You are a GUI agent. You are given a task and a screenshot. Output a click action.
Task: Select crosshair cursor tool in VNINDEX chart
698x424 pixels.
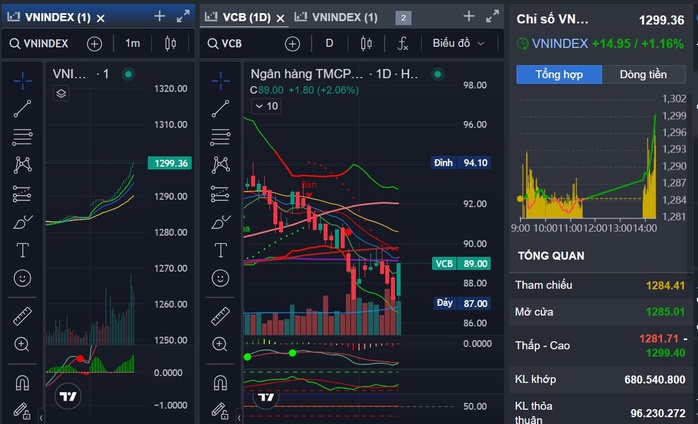pos(22,81)
